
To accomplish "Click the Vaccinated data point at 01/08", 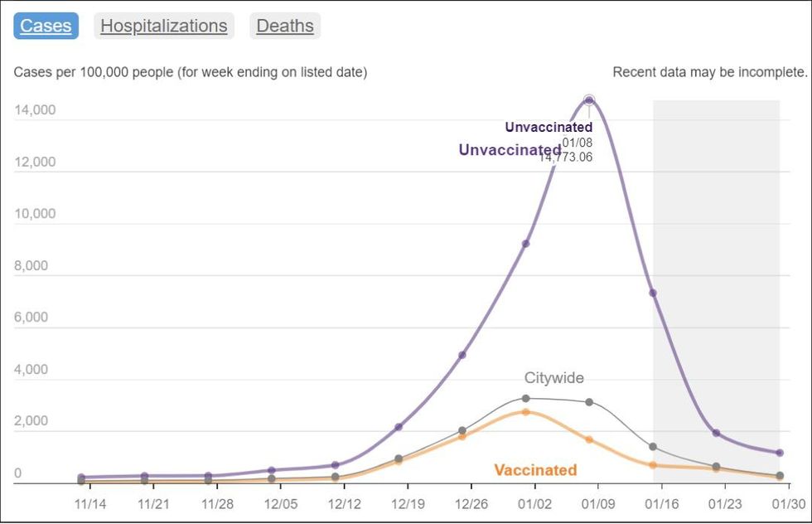I will coord(589,439).
